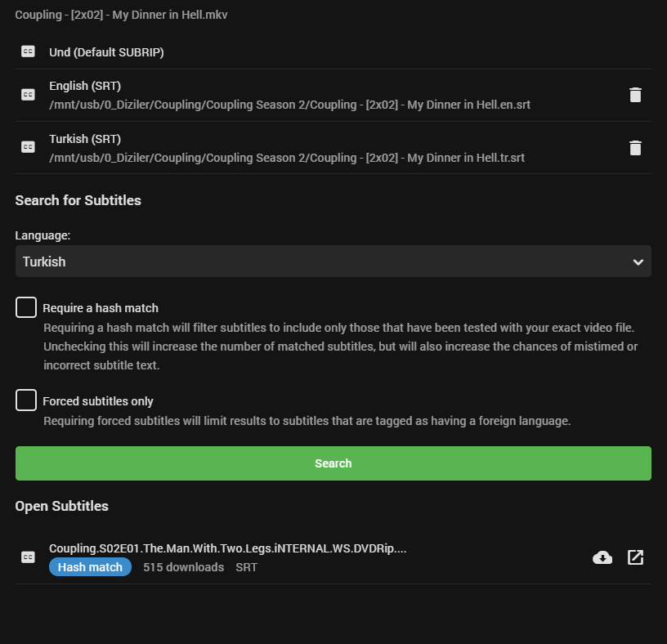Select the Coupling.S02E01.The.Man.With.Two.Legs result title
667x644 pixels.
pos(228,548)
